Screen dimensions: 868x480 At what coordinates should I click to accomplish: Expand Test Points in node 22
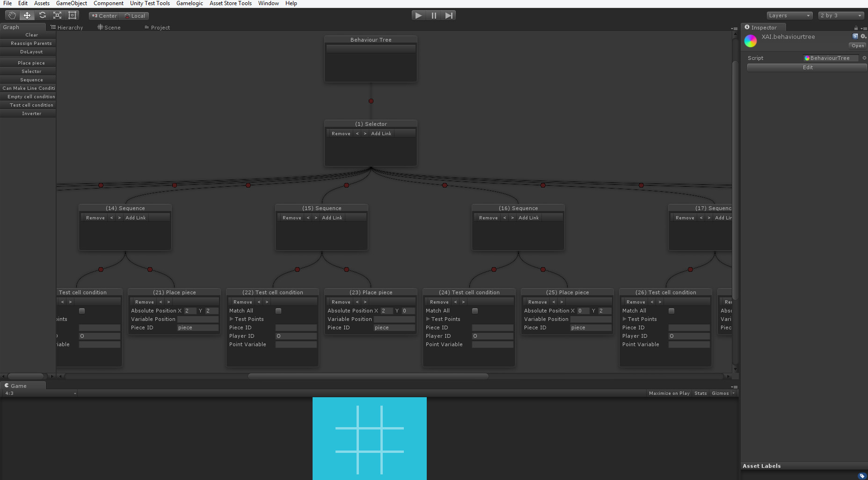tap(232, 319)
